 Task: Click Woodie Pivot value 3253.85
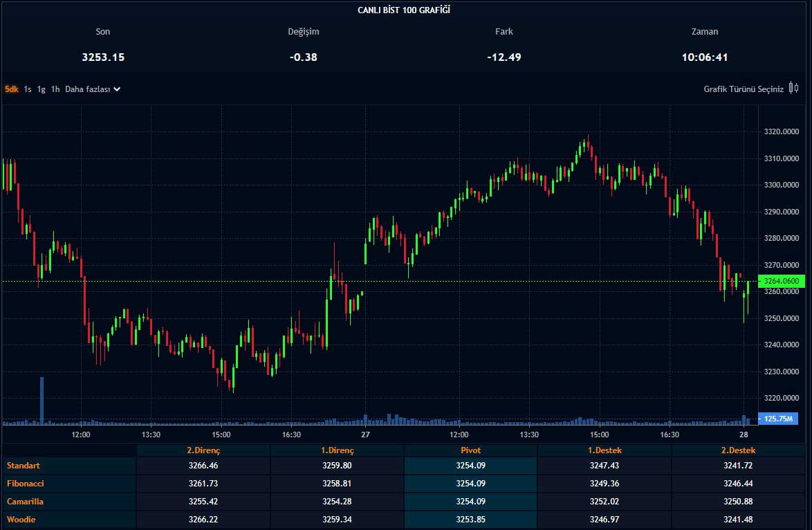tap(471, 519)
